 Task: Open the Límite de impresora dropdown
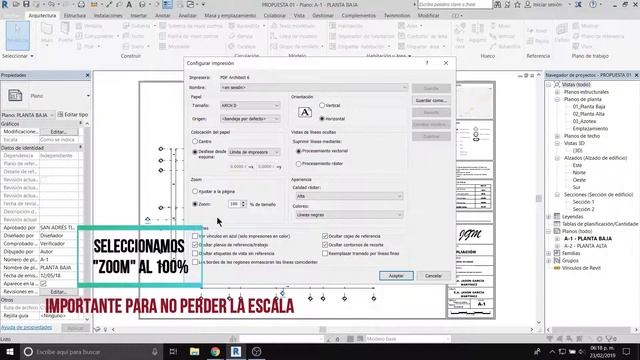coord(254,152)
